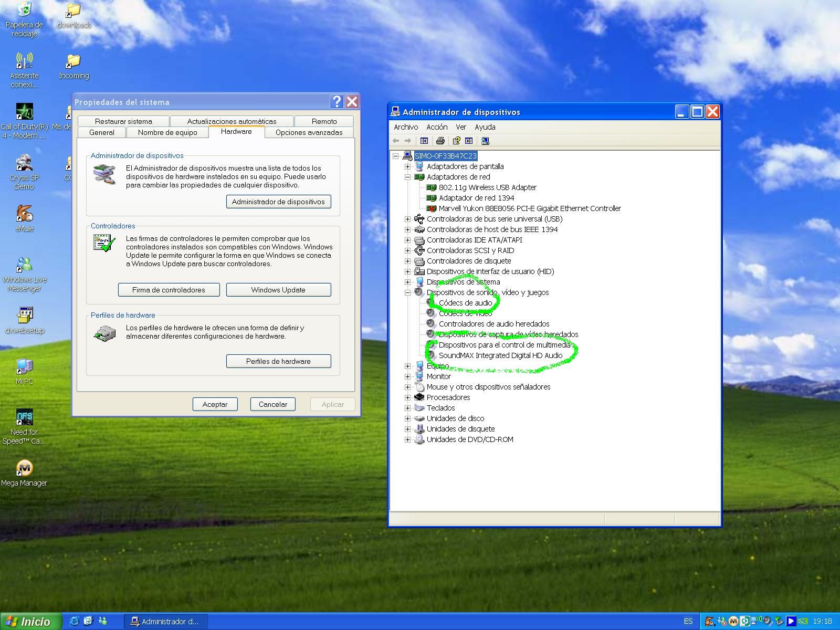Collapse Dispositivos de sonido, vídeo y juegos
Screen dimensions: 840x630
tap(407, 292)
